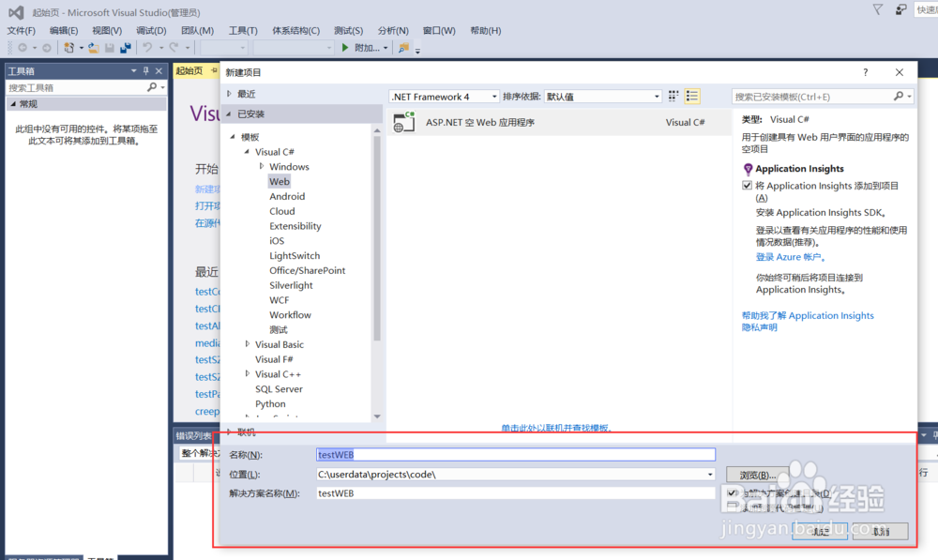Click the find templates online link
Screen dimensions: 938x560
click(555, 428)
